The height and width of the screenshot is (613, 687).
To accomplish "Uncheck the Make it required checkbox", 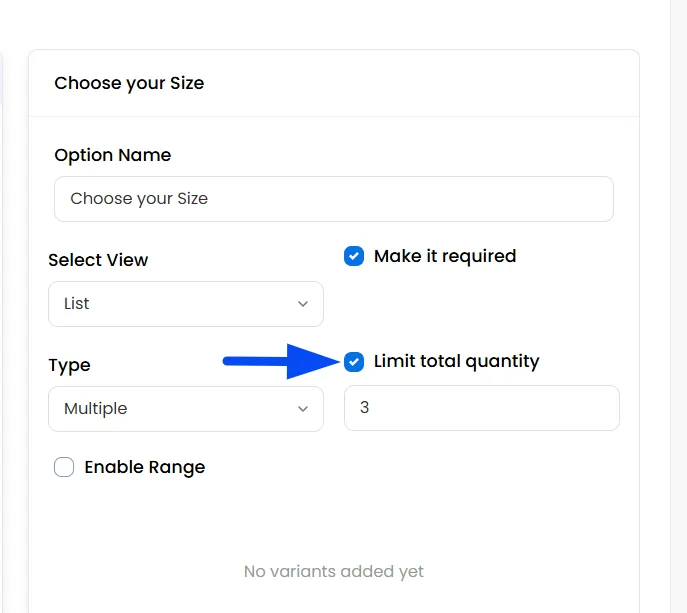I will [x=354, y=256].
